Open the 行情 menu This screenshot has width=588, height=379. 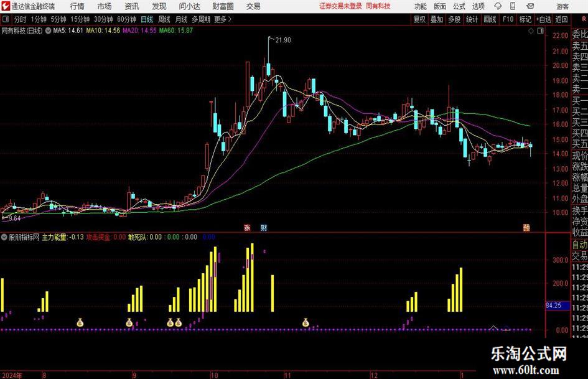point(77,6)
